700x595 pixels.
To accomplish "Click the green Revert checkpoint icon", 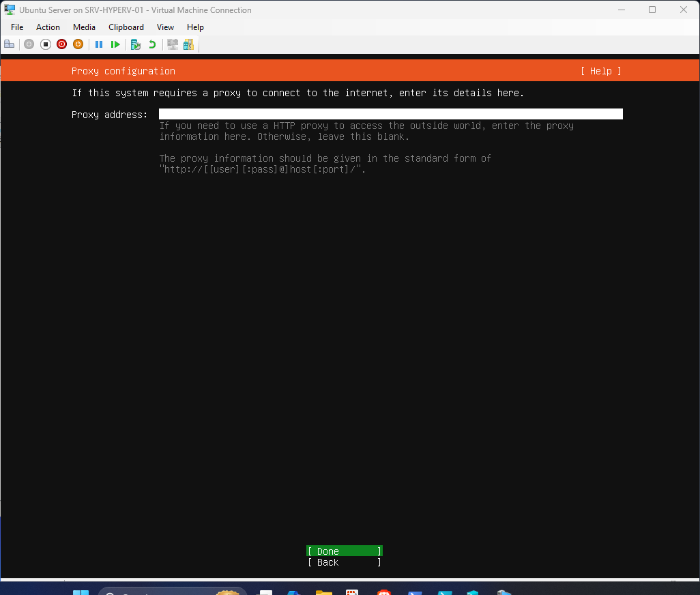I will [x=151, y=44].
